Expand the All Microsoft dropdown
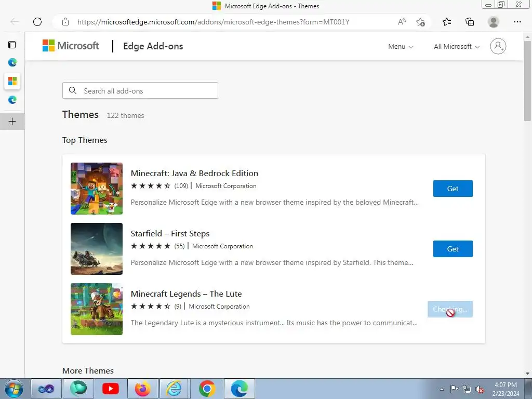Viewport: 532px width, 399px height. pos(457,46)
